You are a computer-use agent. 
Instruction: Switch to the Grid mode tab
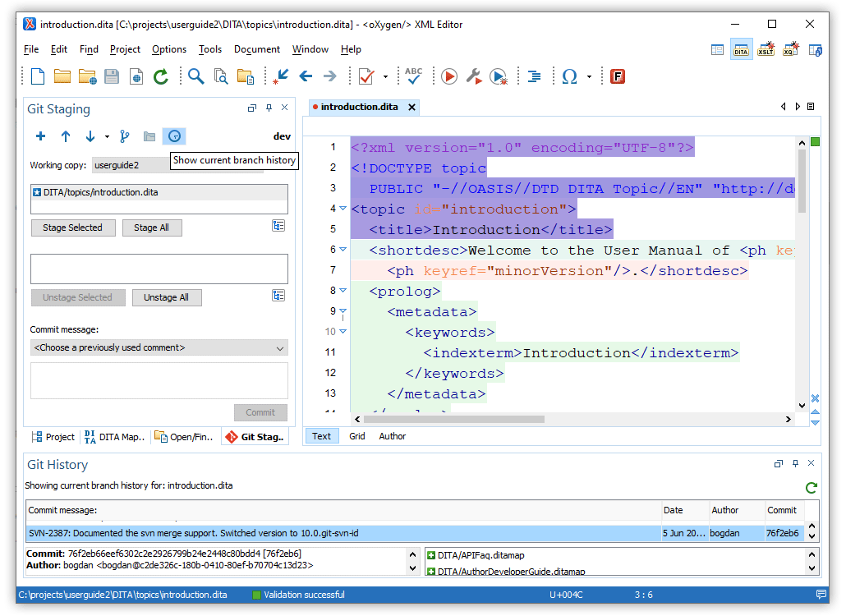pyautogui.click(x=357, y=436)
